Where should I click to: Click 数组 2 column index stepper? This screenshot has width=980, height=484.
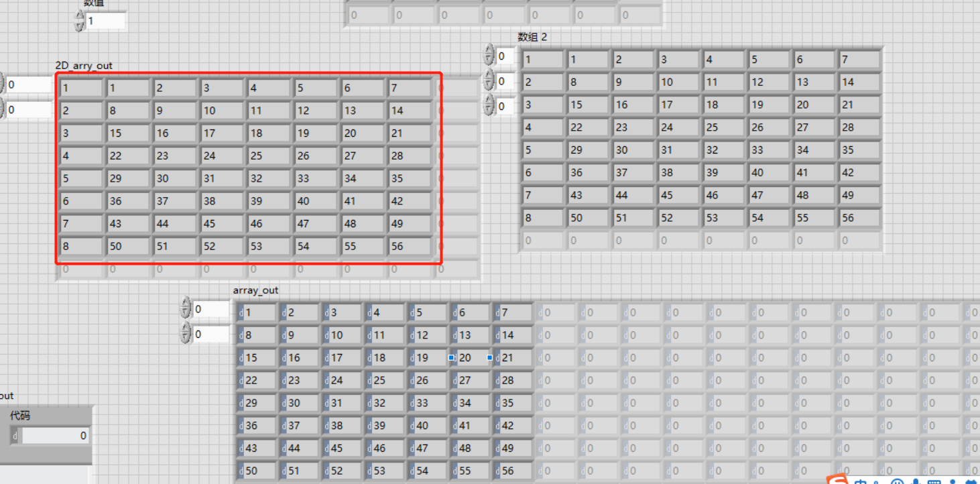coord(489,106)
